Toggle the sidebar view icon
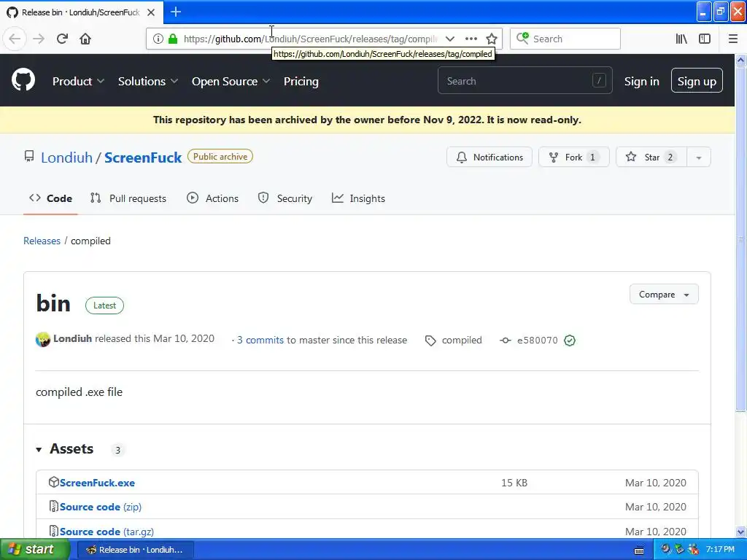 click(x=705, y=39)
